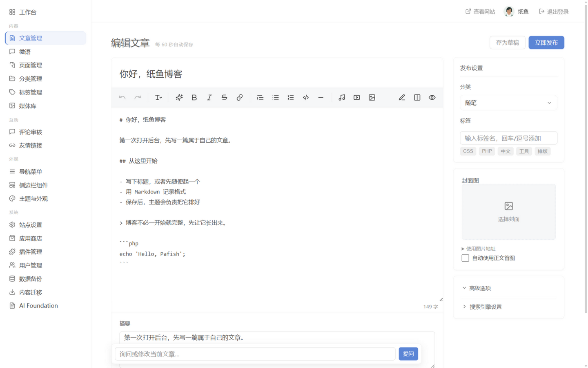The image size is (588, 368).
Task: Click the redo icon in editor toolbar
Action: [138, 98]
